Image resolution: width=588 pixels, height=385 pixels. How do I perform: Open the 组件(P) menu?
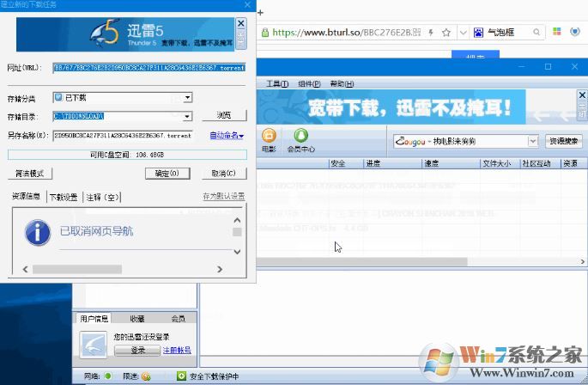pyautogui.click(x=309, y=83)
